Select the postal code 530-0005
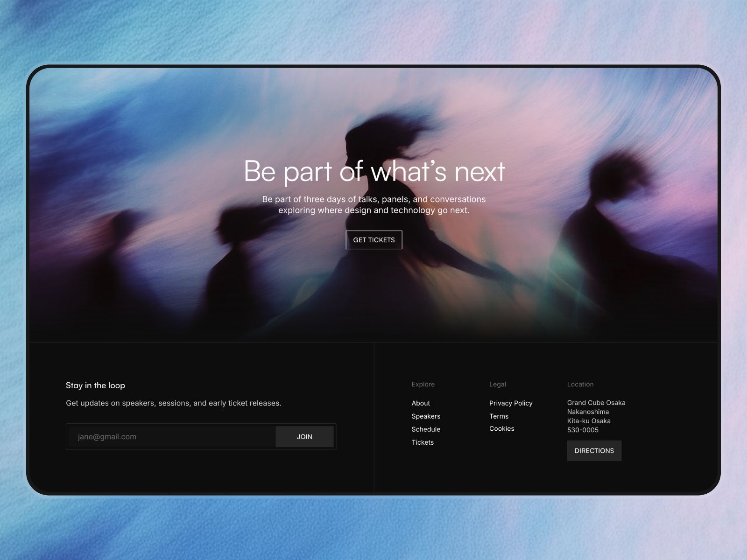747x560 pixels. [x=583, y=430]
